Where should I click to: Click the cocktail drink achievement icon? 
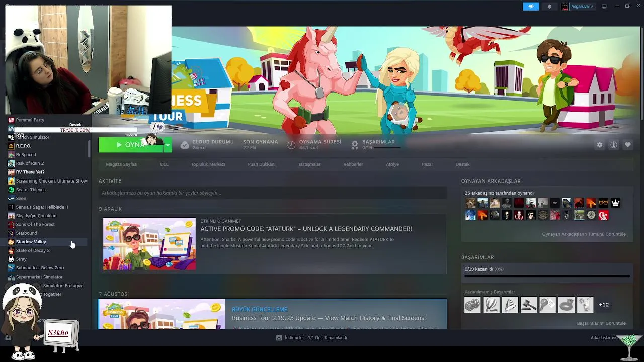pyautogui.click(x=585, y=305)
